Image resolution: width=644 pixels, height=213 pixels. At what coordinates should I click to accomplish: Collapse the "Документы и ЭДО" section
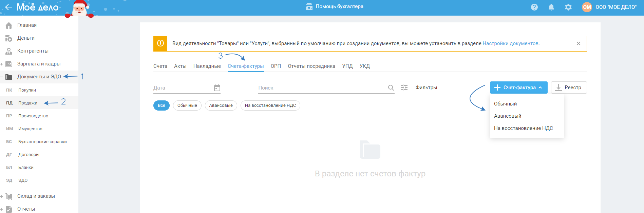(2, 77)
